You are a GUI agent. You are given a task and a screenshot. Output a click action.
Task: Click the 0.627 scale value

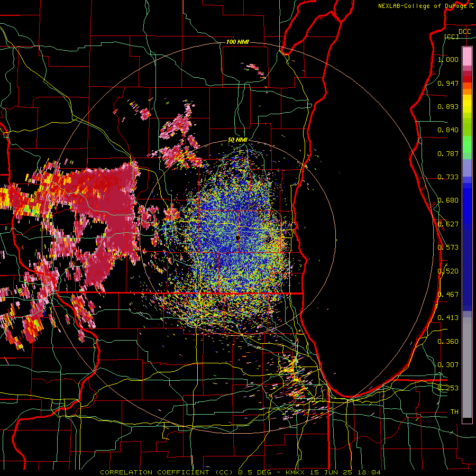click(448, 224)
